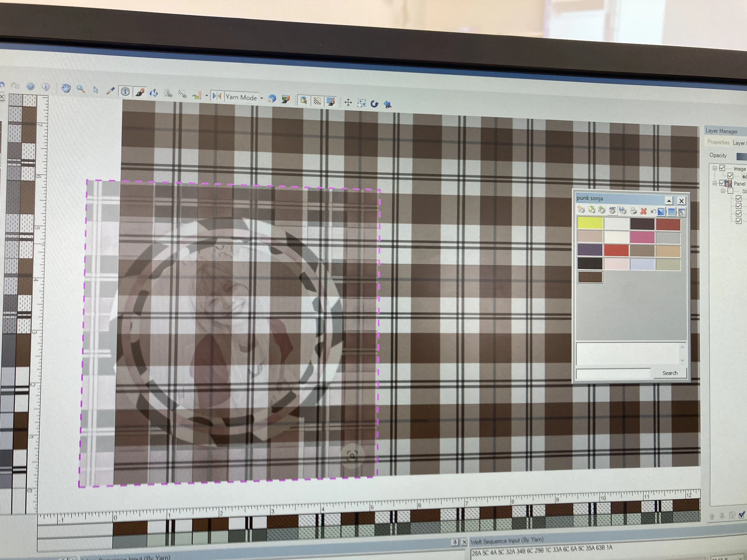
Task: Collapse the Image tree node
Action: point(715,168)
